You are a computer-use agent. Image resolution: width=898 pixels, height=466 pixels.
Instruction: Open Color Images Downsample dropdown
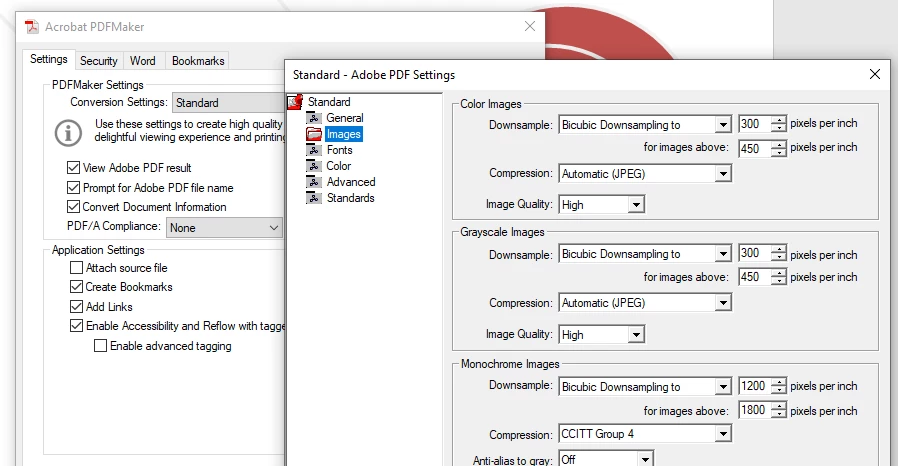tap(645, 125)
